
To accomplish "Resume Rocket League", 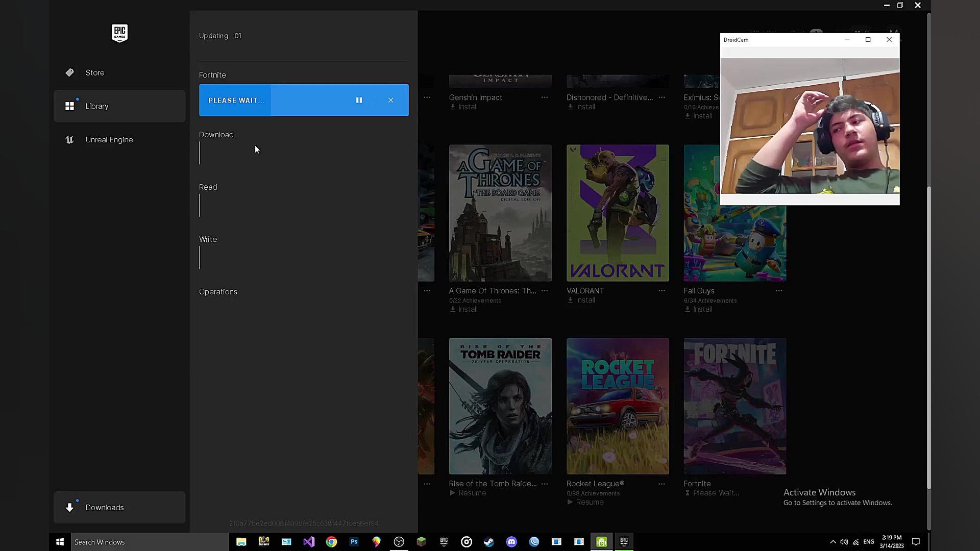I will pos(585,502).
